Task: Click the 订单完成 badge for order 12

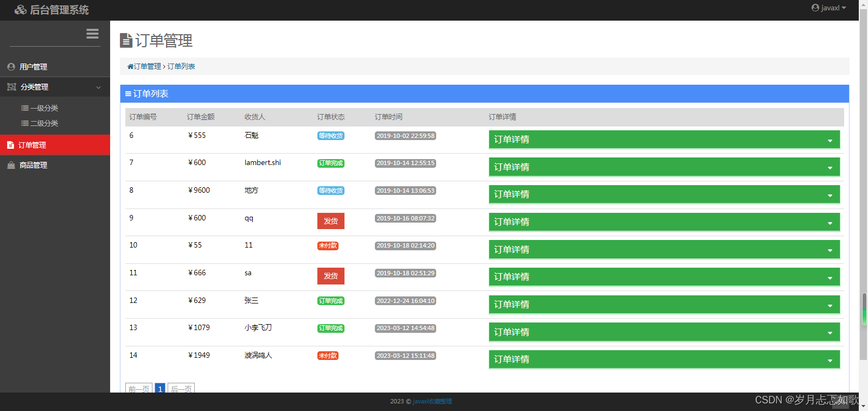Action: click(x=331, y=301)
